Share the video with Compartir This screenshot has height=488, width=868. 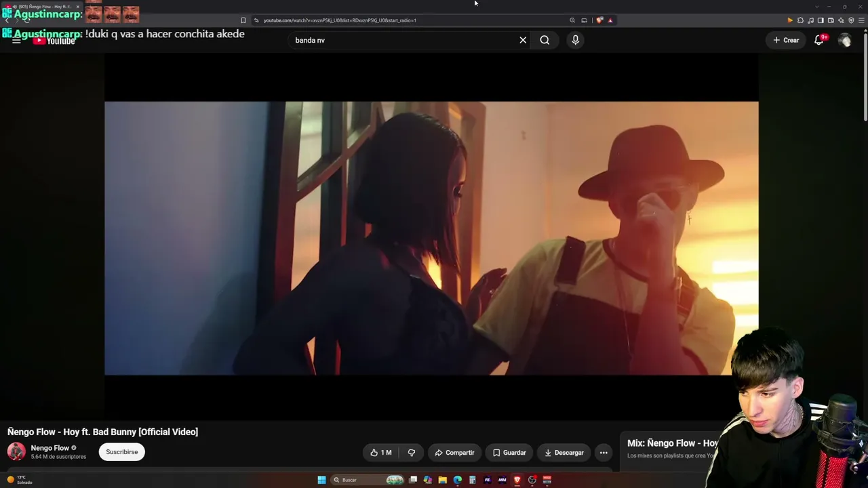(x=454, y=453)
